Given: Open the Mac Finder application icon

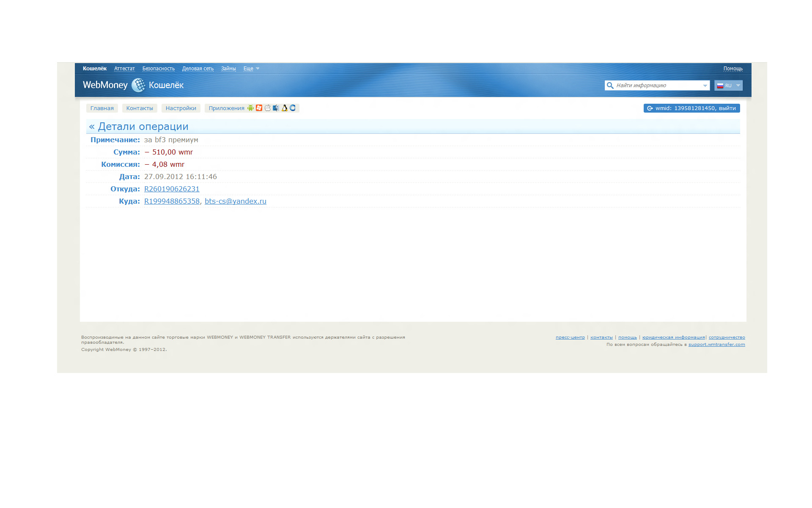Looking at the screenshot, I should pyautogui.click(x=276, y=108).
